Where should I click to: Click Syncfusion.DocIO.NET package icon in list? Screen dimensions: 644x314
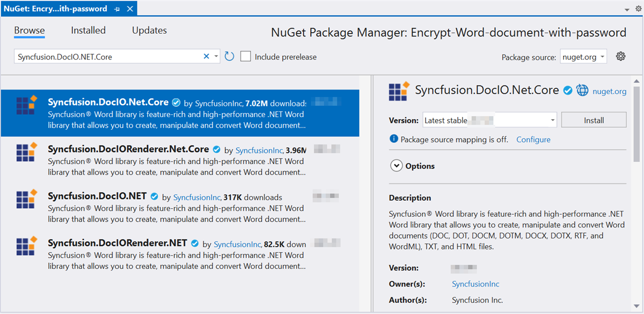click(x=26, y=199)
